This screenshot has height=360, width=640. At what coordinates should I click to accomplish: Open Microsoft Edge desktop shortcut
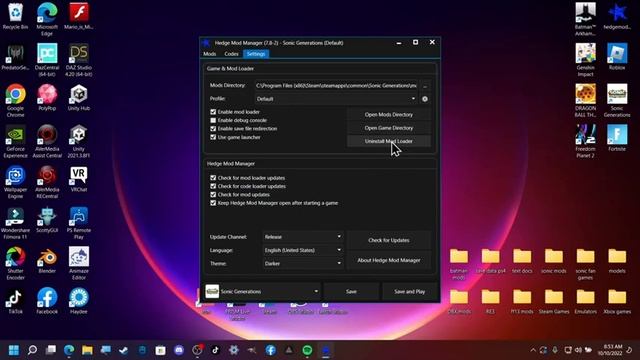pyautogui.click(x=47, y=19)
